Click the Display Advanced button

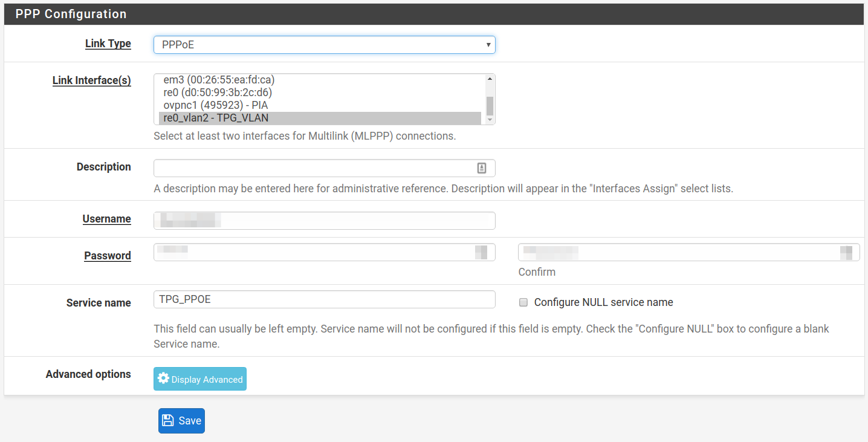point(199,379)
